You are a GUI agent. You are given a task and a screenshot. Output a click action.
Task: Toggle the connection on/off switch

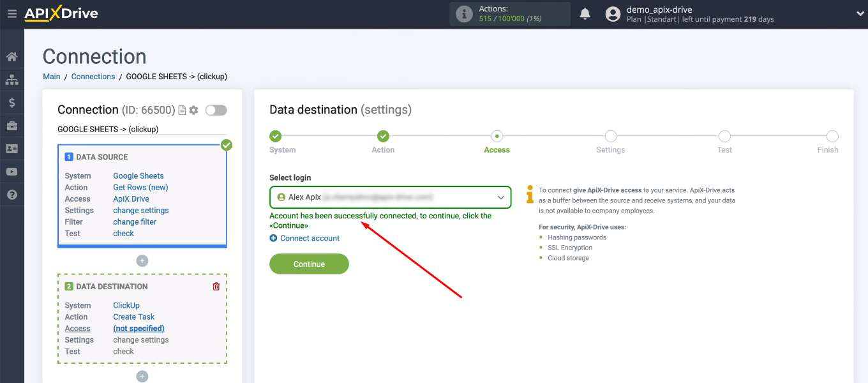216,110
